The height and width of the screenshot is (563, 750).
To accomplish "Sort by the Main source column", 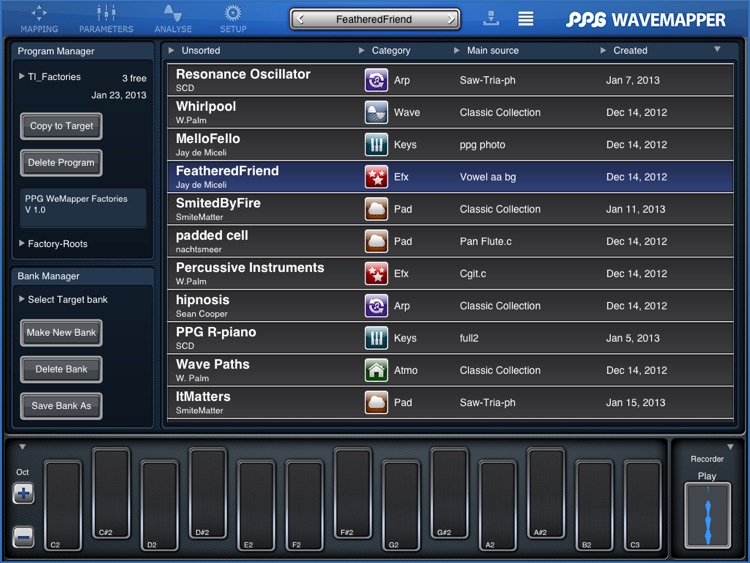I will tap(486, 50).
